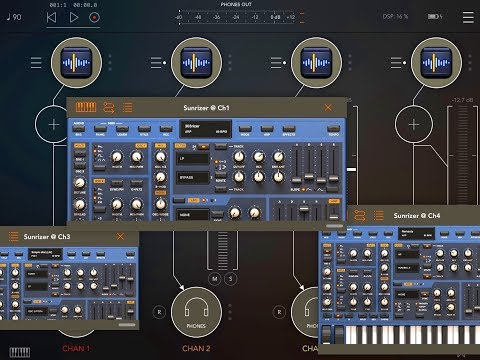
Task: Open filter 2 type BYPASS selector in Ch1
Action: pos(193,178)
